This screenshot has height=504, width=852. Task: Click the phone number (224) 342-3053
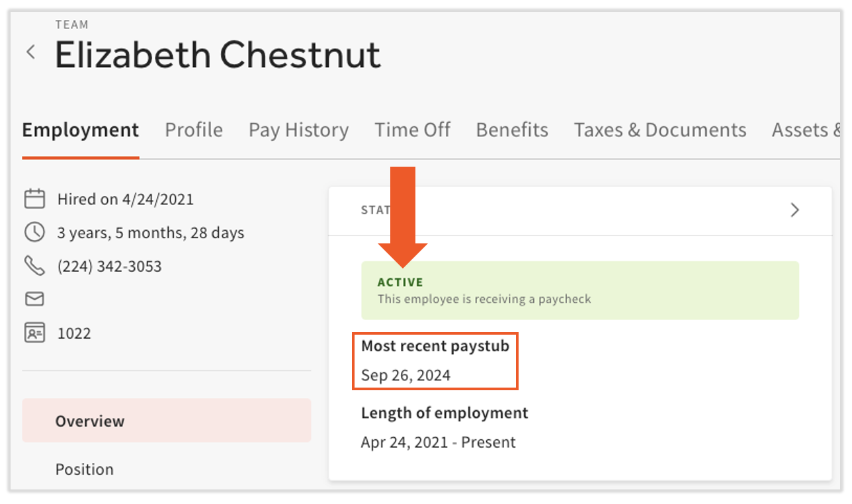[110, 267]
